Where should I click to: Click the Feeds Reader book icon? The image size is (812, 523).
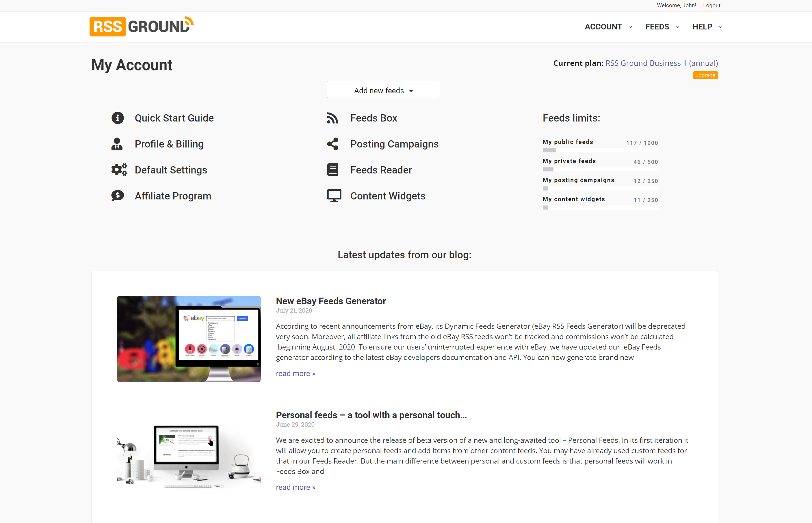(332, 170)
